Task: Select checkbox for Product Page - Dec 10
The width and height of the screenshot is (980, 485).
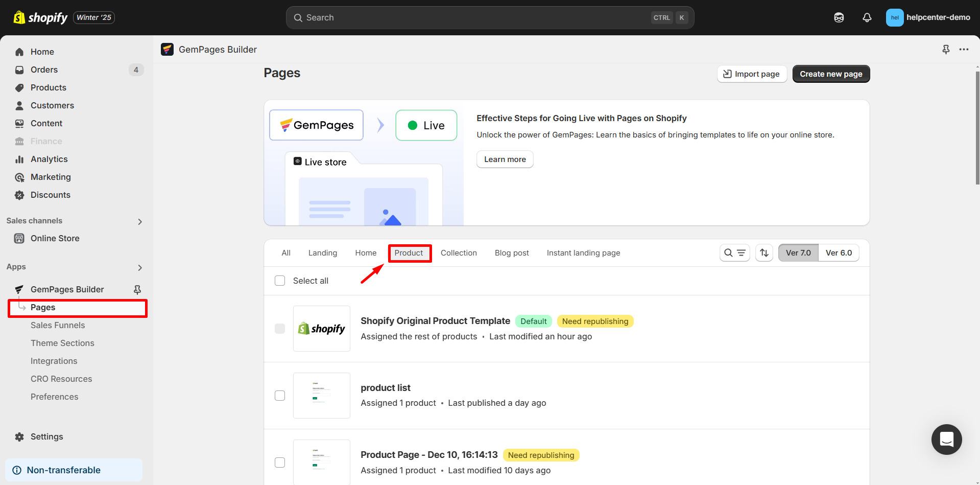Action: (280, 463)
